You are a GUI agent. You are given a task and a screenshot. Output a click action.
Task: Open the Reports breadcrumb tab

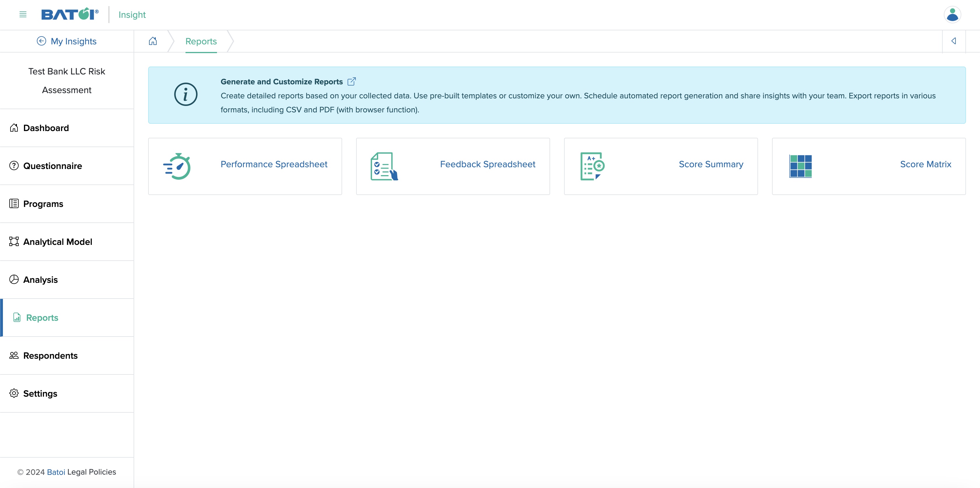[x=201, y=41]
